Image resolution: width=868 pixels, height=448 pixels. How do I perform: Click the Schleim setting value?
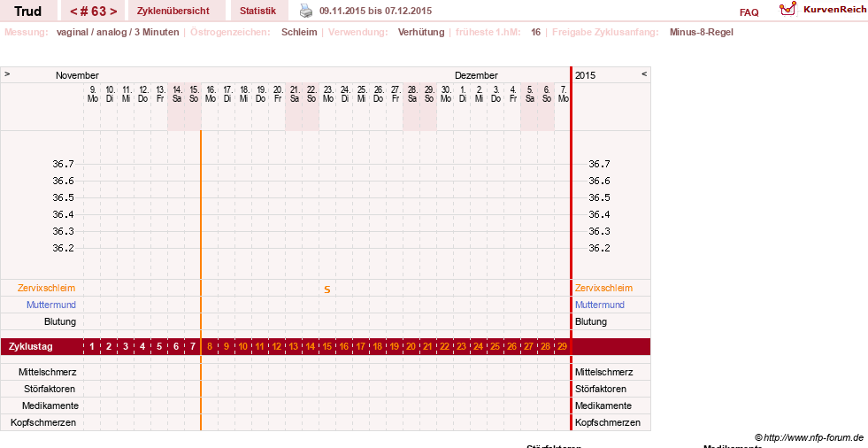[x=299, y=32]
